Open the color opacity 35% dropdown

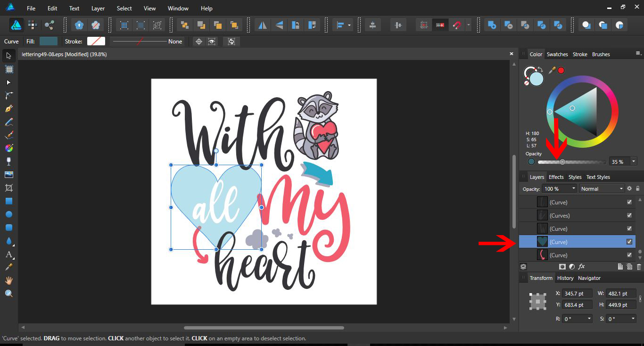click(634, 161)
